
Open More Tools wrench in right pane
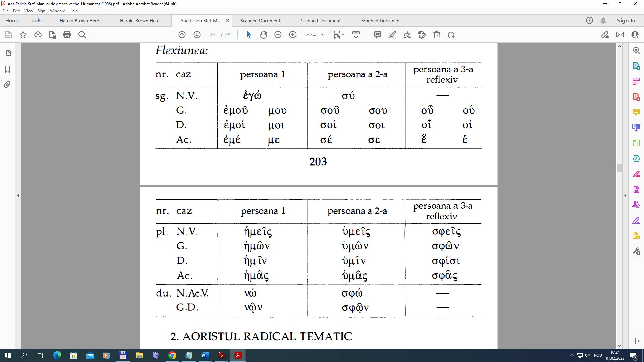pyautogui.click(x=636, y=251)
